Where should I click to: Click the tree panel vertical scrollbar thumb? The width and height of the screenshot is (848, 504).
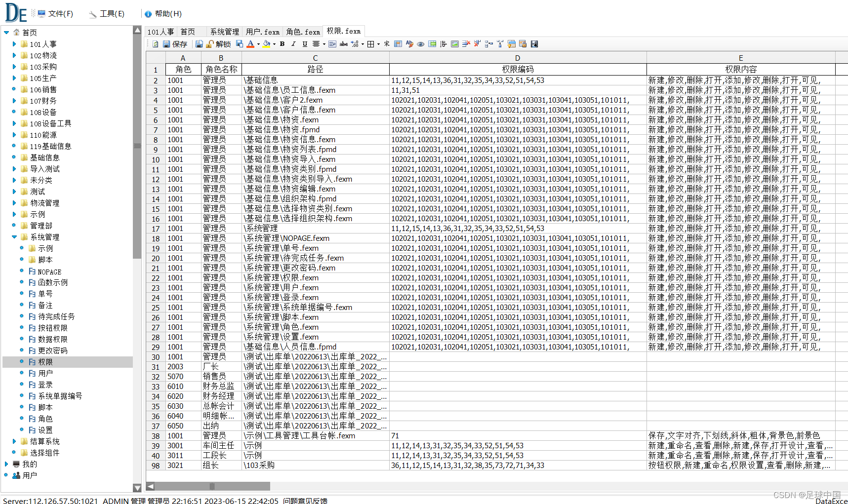[x=137, y=146]
